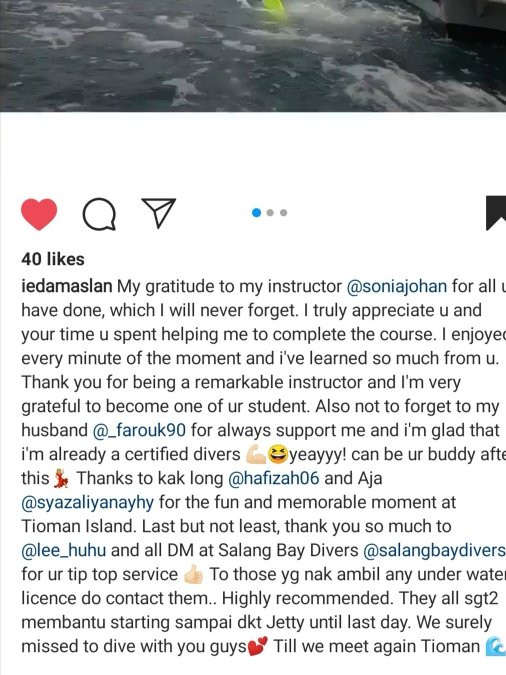
Task: Tap the two hearts emoji in caption
Action: point(258,647)
